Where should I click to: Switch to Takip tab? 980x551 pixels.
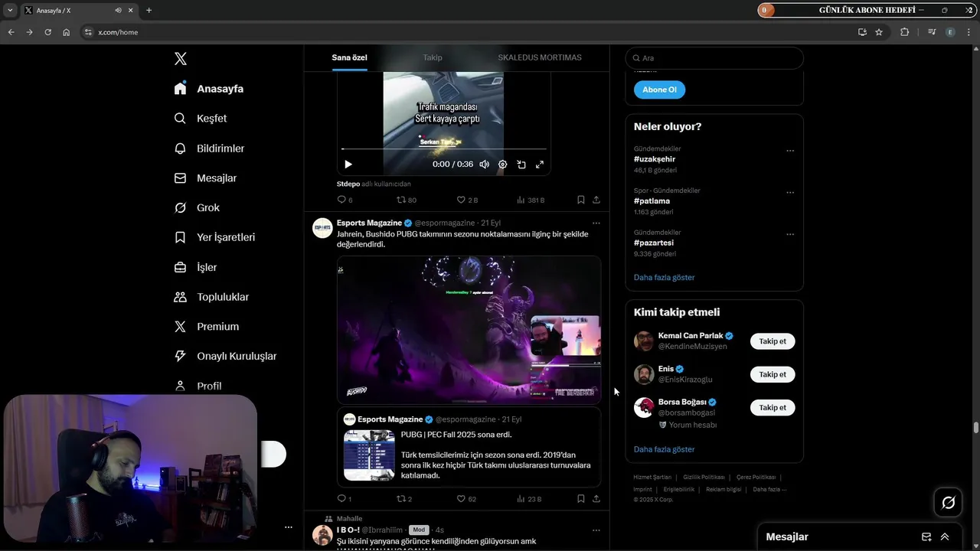(x=433, y=58)
